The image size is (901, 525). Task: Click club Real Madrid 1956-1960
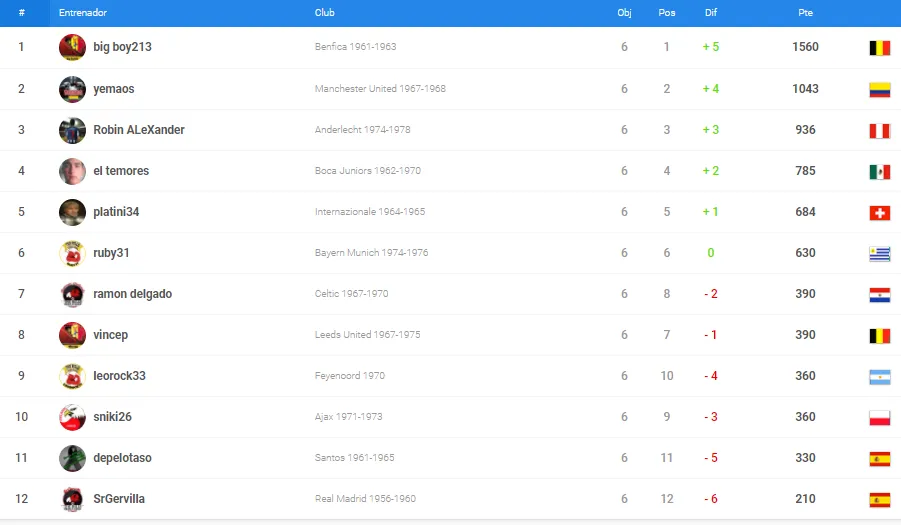pos(365,499)
